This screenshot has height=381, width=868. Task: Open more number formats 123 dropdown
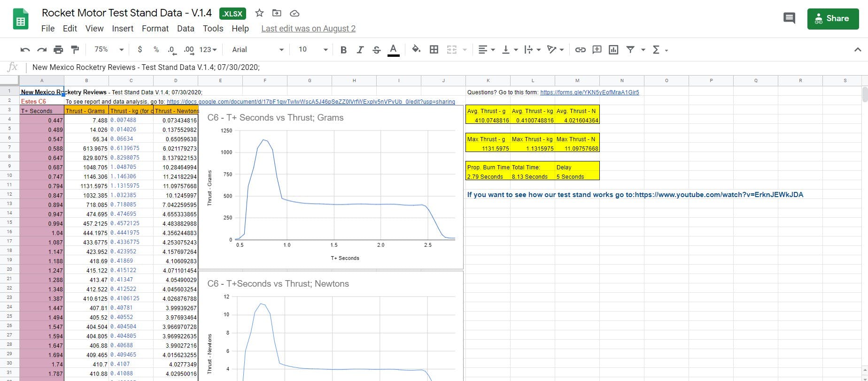(x=208, y=50)
